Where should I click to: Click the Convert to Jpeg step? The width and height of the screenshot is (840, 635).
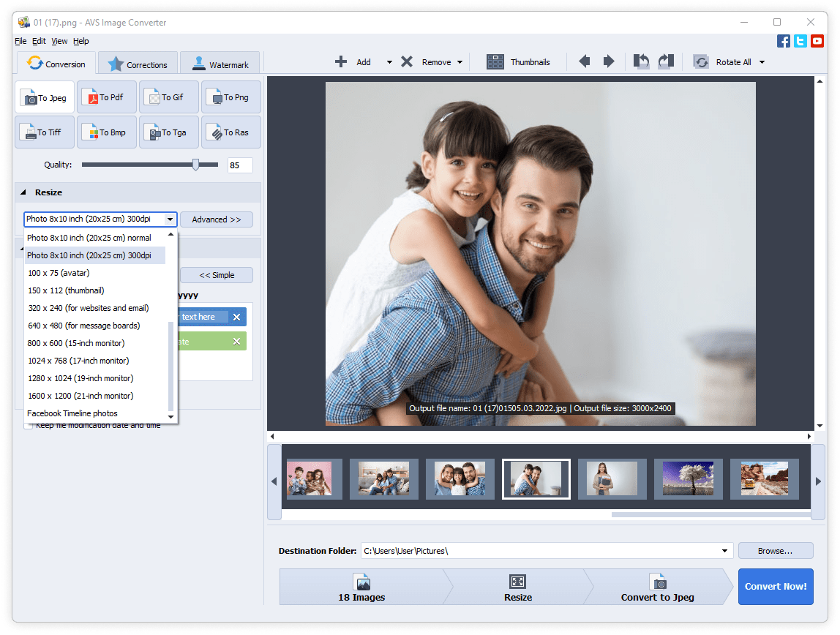tap(657, 587)
